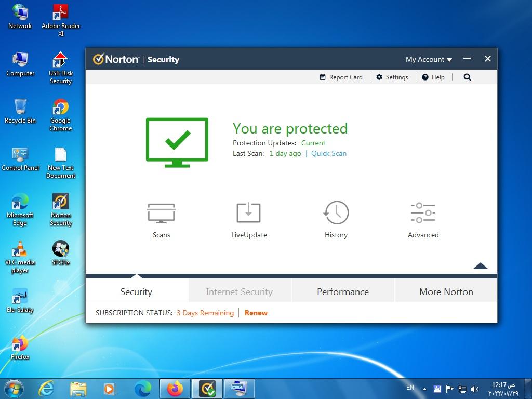The width and height of the screenshot is (532, 399).
Task: Expand the My Account dropdown
Action: 429,59
